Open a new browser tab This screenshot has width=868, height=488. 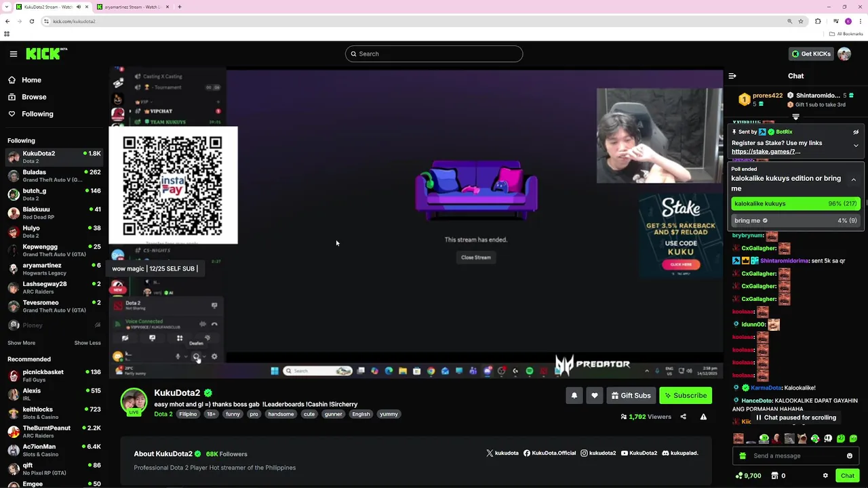[180, 7]
